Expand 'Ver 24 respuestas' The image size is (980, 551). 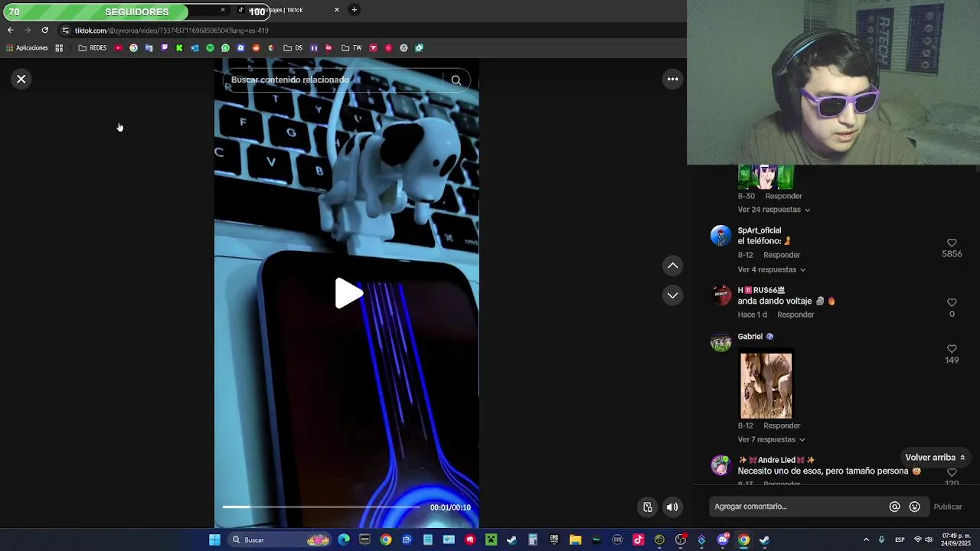tap(773, 210)
